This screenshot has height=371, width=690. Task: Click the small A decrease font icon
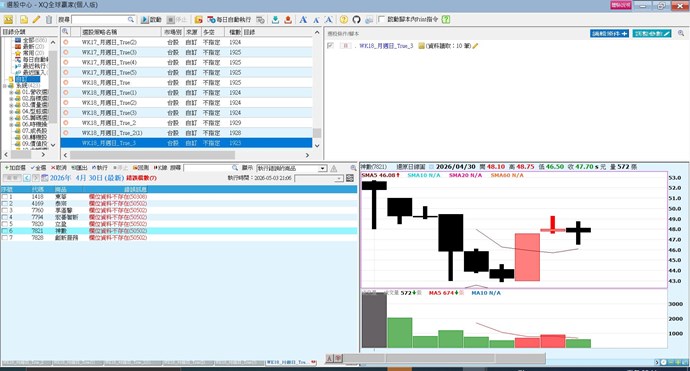[316, 20]
